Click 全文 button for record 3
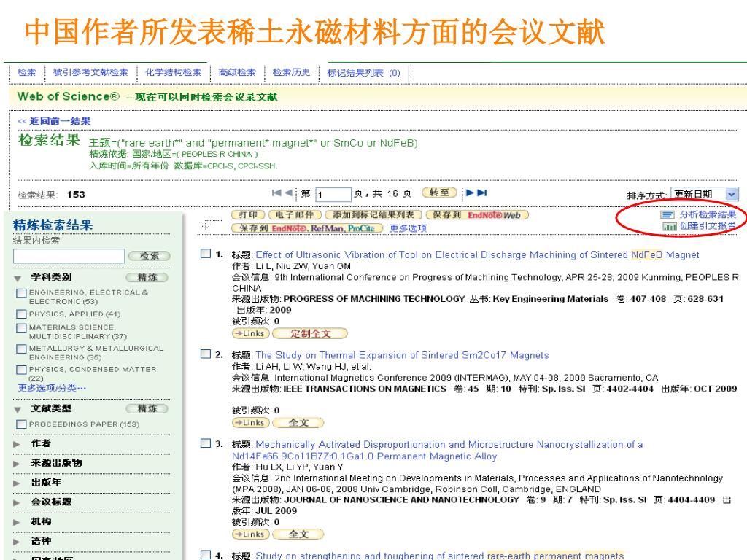Image resolution: width=747 pixels, height=560 pixels. [x=298, y=534]
